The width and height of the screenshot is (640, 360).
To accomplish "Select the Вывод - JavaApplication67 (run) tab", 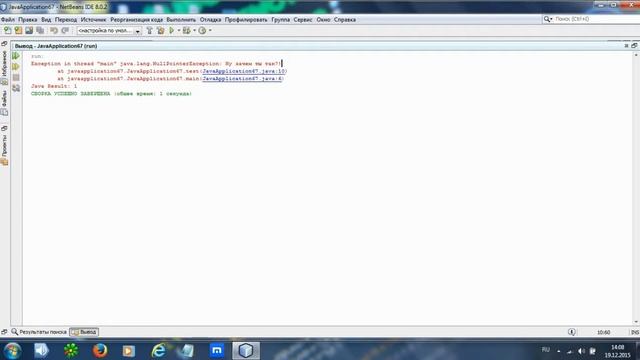I will point(56,46).
